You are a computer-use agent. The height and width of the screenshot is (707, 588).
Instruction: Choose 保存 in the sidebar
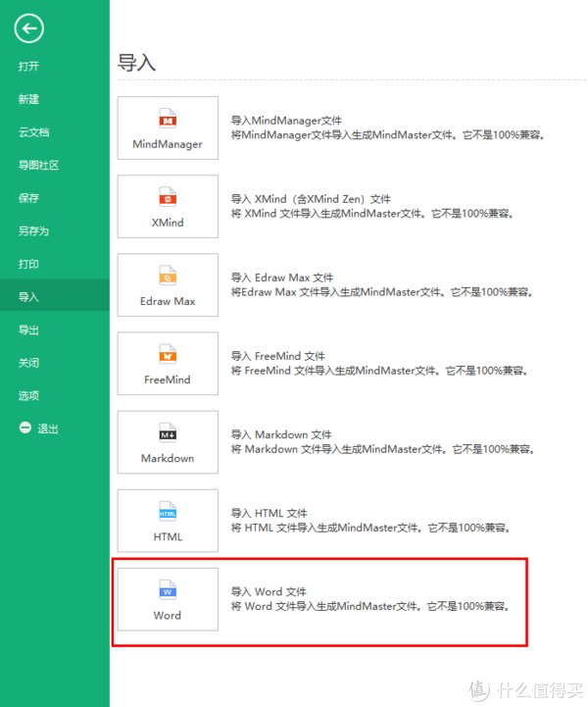28,198
